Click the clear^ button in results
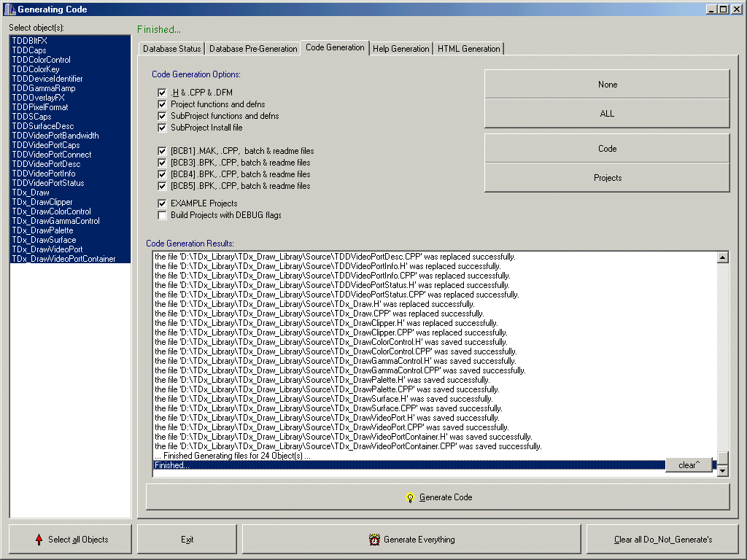Screen dimensions: 747x560 pos(688,465)
